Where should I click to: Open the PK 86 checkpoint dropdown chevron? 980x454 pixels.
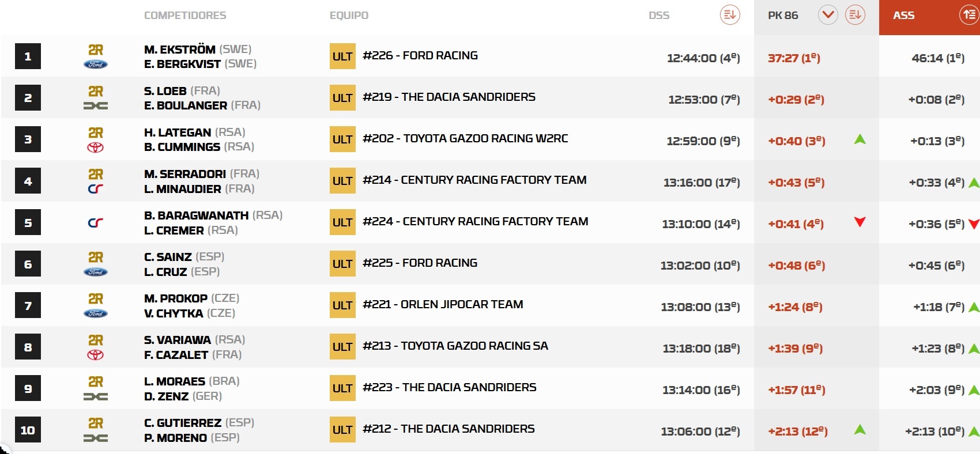828,15
